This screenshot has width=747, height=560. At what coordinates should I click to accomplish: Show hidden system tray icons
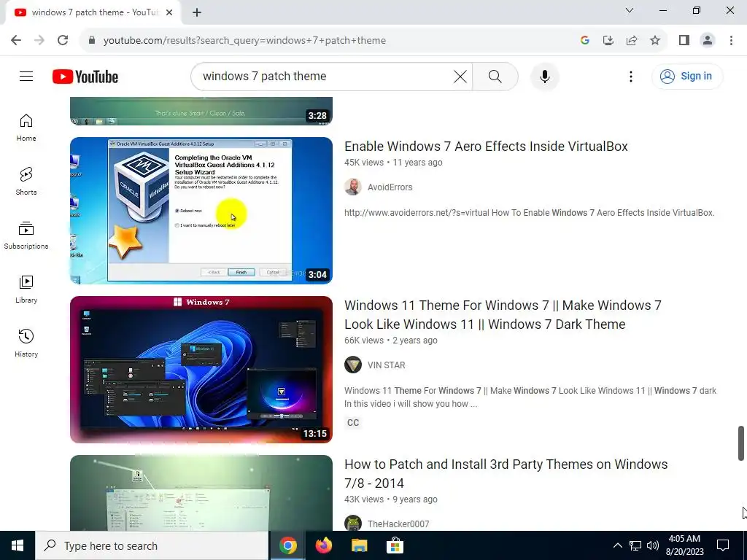[617, 545]
